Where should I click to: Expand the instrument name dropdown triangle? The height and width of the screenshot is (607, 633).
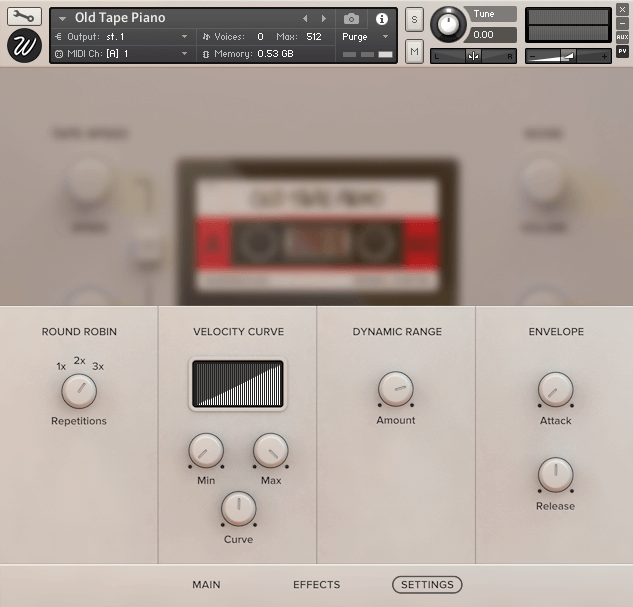pos(62,19)
